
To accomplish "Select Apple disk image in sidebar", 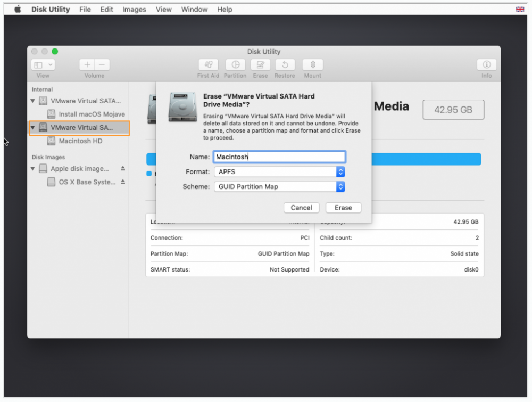I will point(80,168).
